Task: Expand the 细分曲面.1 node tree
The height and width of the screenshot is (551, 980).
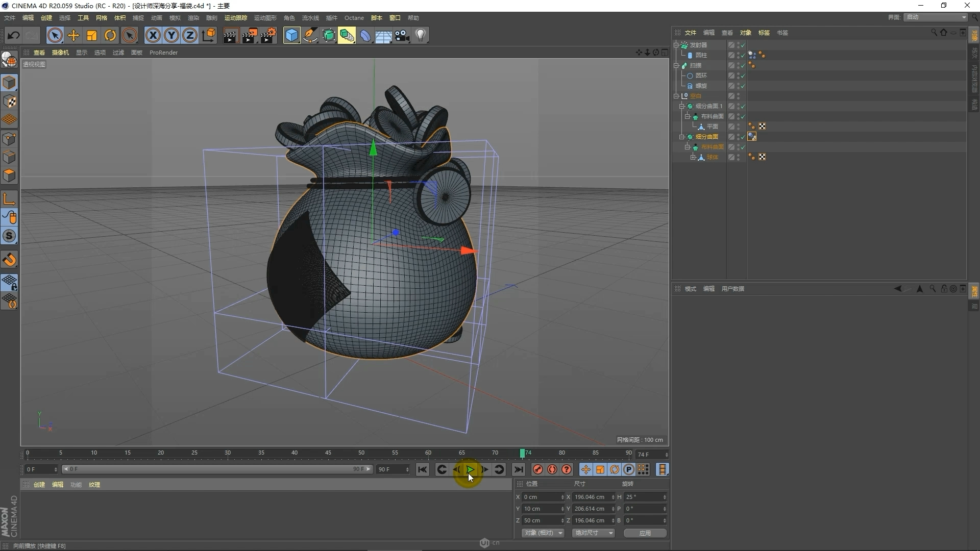Action: pos(683,106)
